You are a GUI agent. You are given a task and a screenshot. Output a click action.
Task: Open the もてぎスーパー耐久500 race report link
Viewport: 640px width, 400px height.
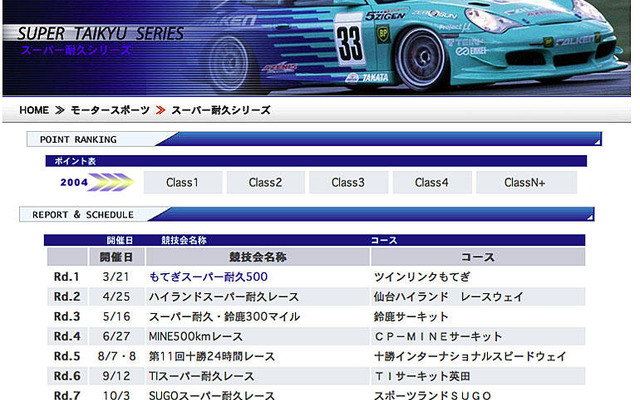click(x=208, y=277)
